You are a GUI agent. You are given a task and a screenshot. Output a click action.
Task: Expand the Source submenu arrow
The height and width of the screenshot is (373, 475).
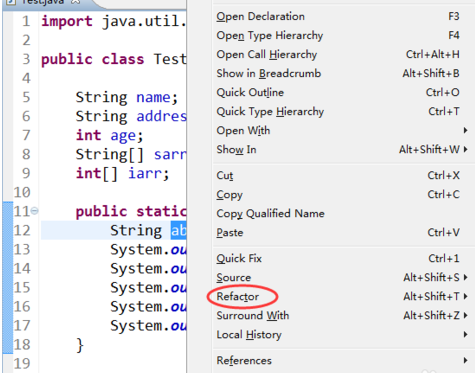click(465, 277)
